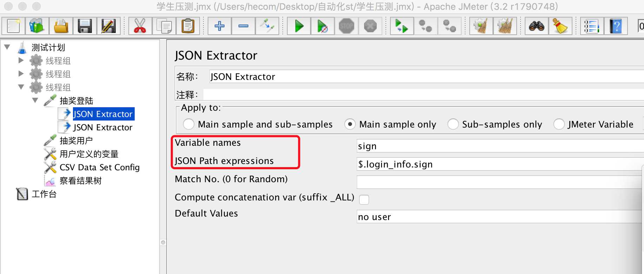Collapse the third 线程组 node

[x=21, y=87]
